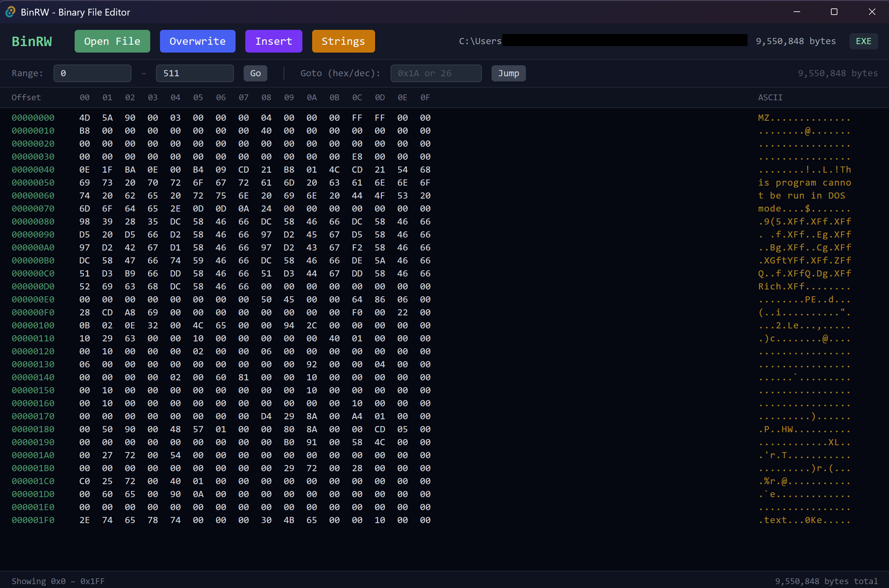The height and width of the screenshot is (588, 889).
Task: Apply the range with Go
Action: [x=255, y=73]
